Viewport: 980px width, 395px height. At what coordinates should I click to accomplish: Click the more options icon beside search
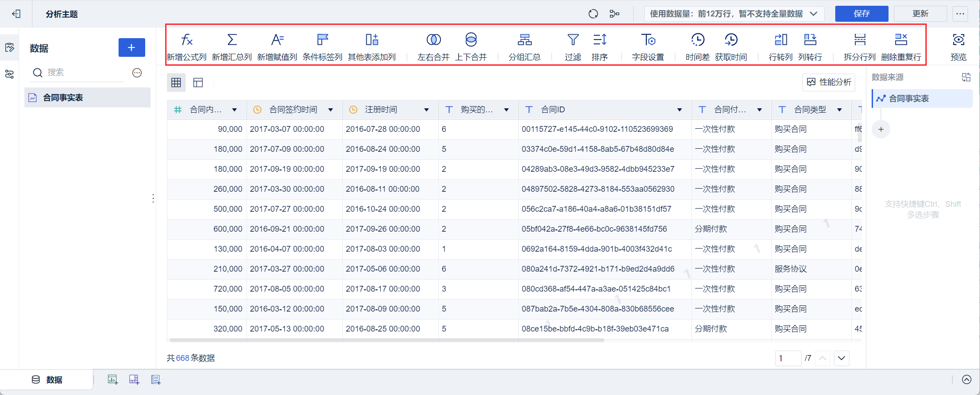(137, 73)
